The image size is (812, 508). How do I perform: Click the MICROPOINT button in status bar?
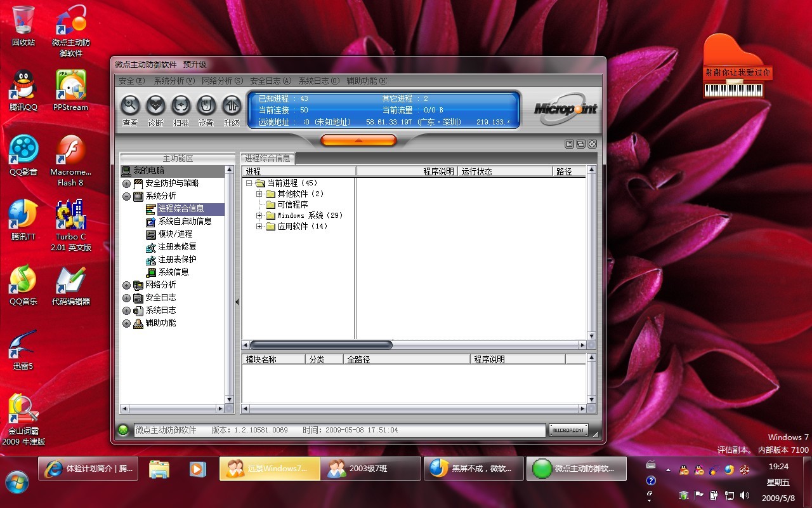click(x=568, y=430)
